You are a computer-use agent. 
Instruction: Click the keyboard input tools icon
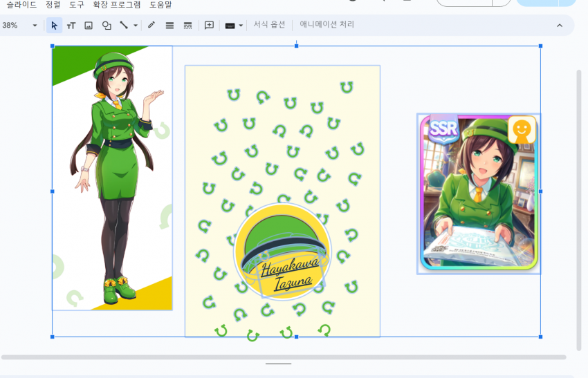point(230,26)
